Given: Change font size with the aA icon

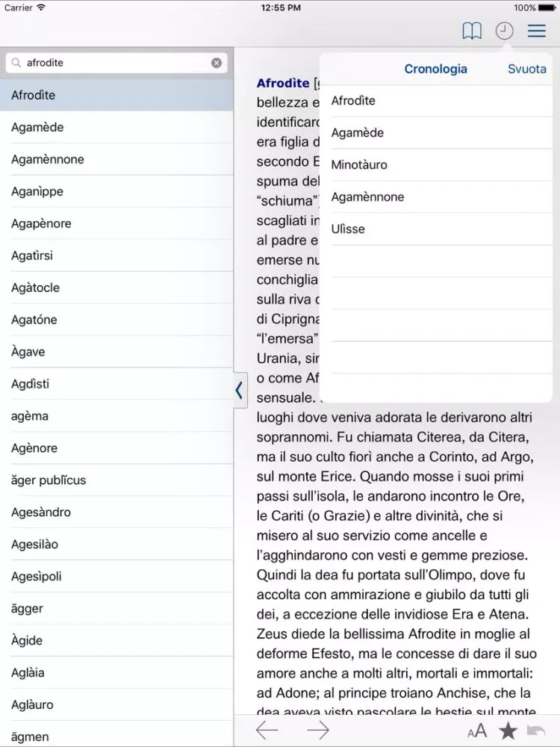Looking at the screenshot, I should click(476, 731).
